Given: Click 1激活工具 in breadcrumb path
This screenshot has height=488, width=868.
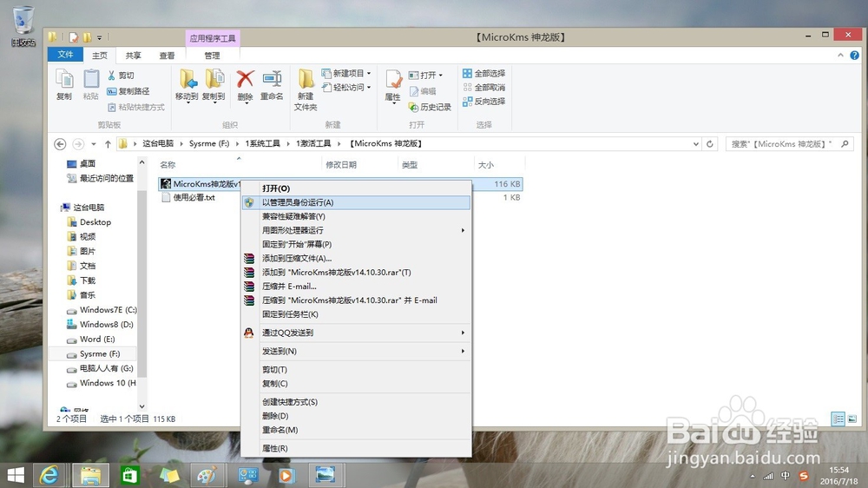Looking at the screenshot, I should [x=313, y=144].
